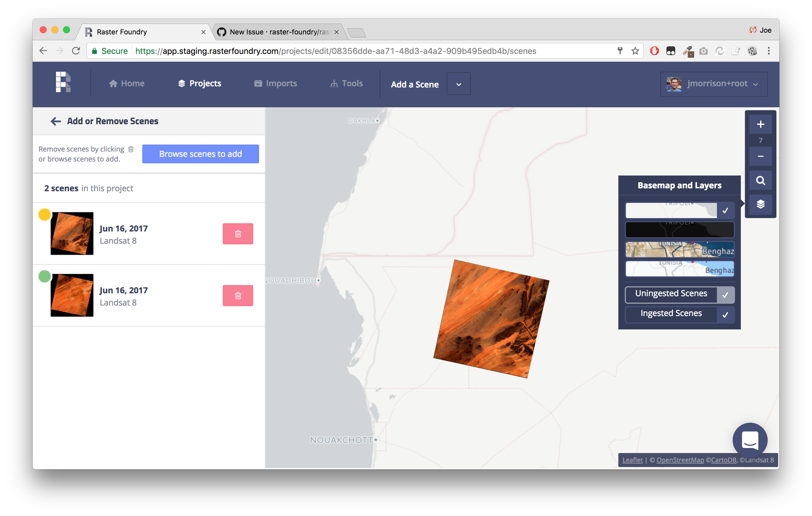Click the yellow status dot on first scene
The image size is (812, 516).
point(45,214)
